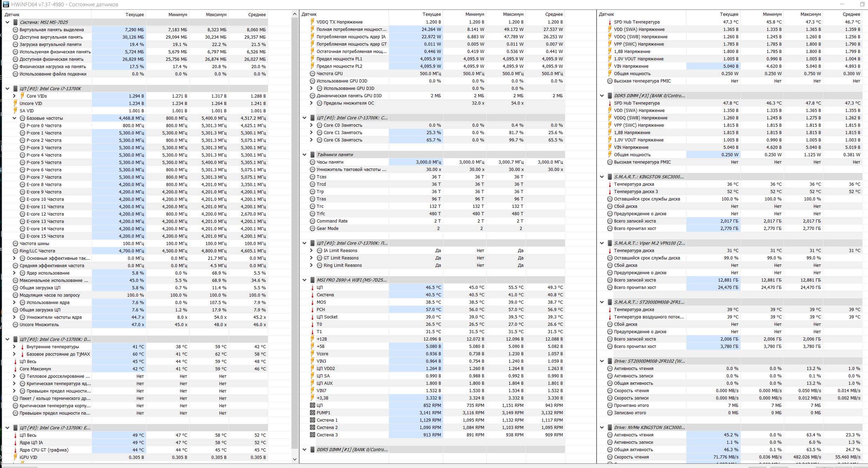Screen dimensions: 868x468
Task: Collapse the Тайминги памяти group
Action: coord(304,155)
